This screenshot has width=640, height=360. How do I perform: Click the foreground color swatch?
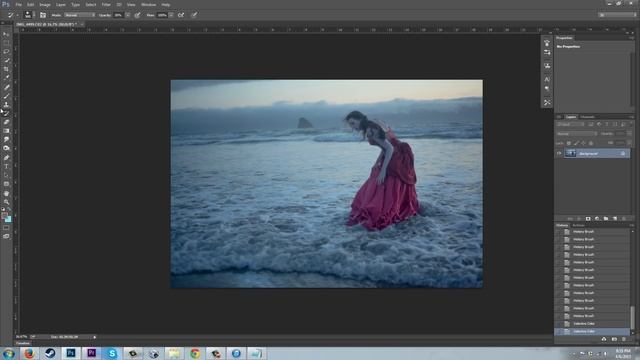[4, 216]
